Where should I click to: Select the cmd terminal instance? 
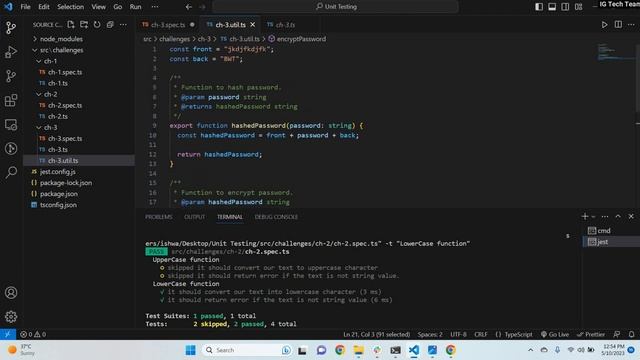tap(604, 231)
